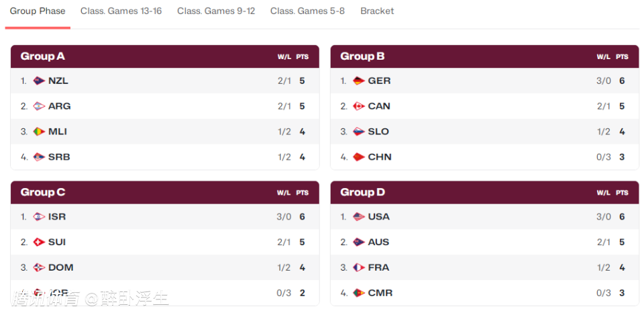644x317 pixels.
Task: Click the USA flag icon
Action: pyautogui.click(x=359, y=217)
